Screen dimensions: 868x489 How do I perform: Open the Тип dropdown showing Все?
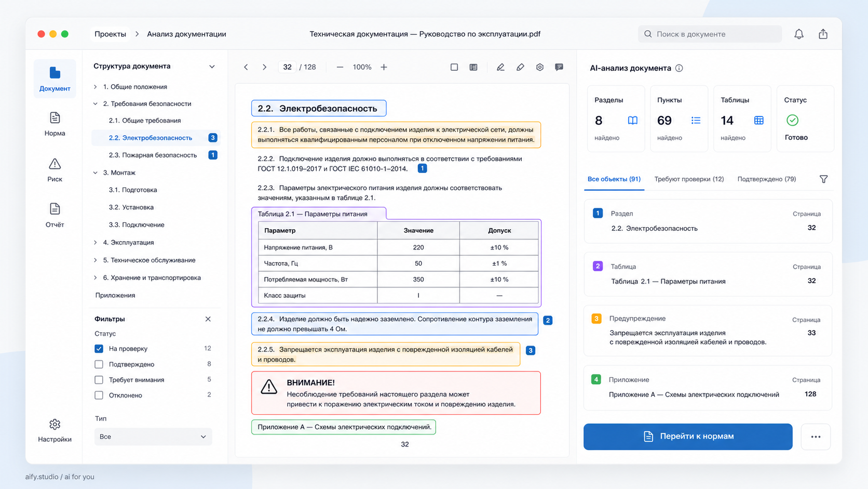tap(153, 437)
